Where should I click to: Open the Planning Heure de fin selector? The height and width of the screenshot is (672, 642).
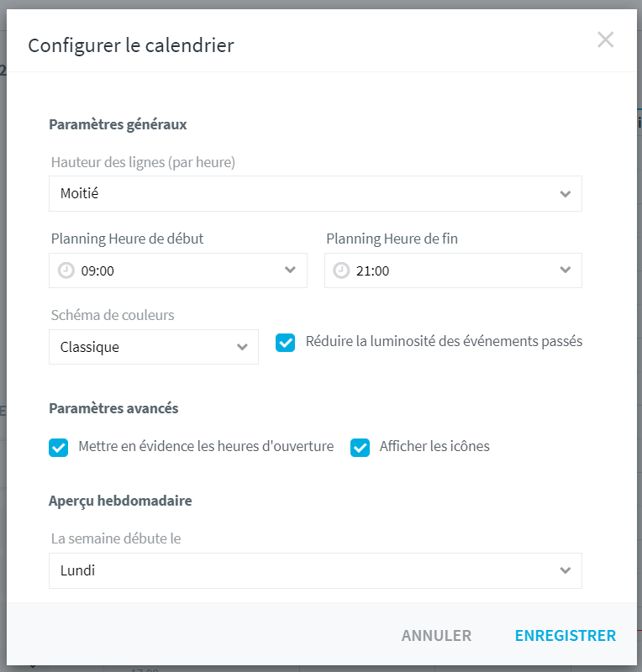453,270
